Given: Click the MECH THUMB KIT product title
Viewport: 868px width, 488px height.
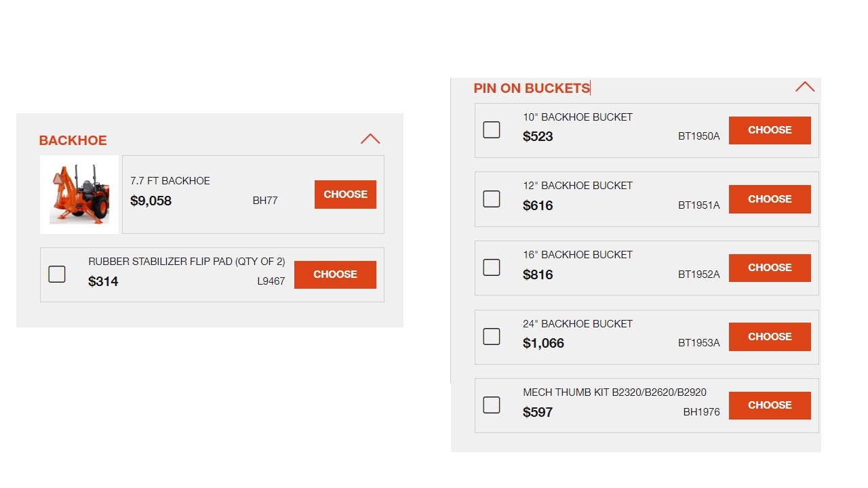Looking at the screenshot, I should coord(614,392).
